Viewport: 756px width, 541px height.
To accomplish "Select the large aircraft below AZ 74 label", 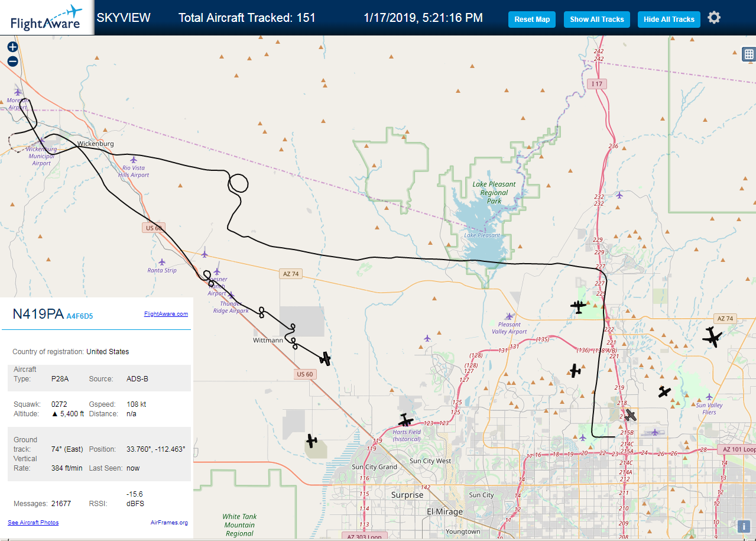I will [712, 338].
